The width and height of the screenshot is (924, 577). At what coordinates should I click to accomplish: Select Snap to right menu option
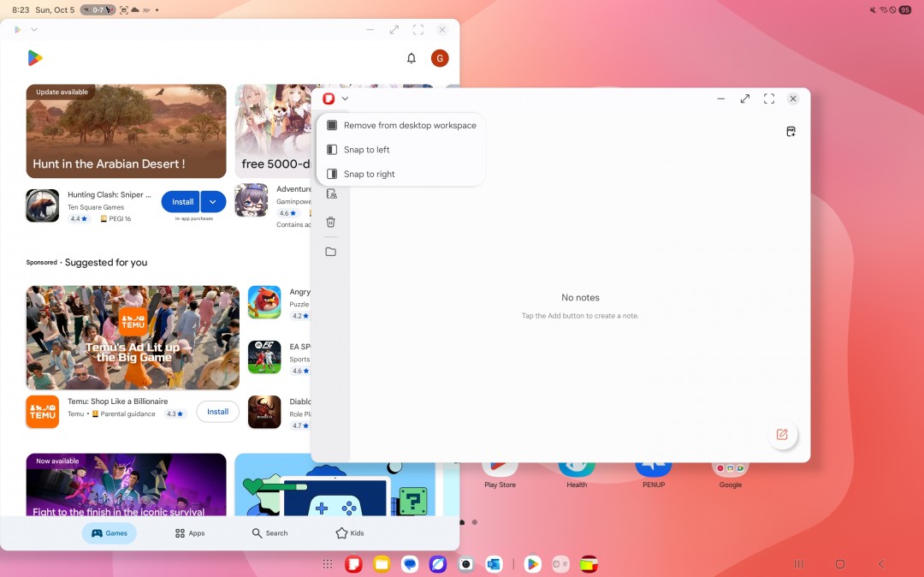pos(369,174)
